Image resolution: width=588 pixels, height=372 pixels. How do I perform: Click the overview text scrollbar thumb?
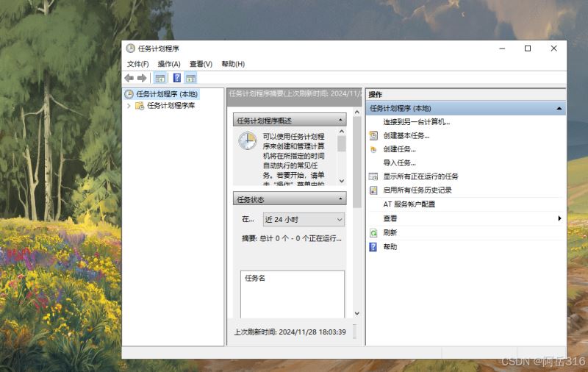[341, 143]
